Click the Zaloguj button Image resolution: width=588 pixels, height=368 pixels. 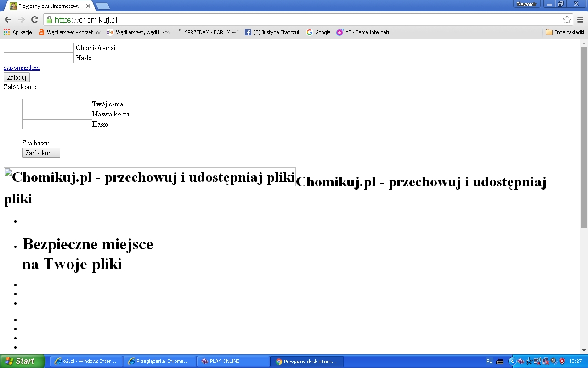pos(17,77)
